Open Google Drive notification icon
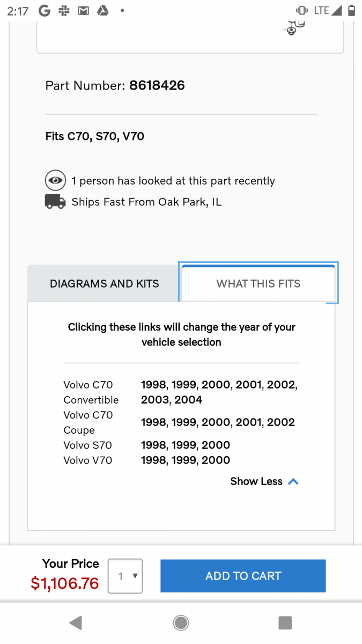 (x=102, y=10)
